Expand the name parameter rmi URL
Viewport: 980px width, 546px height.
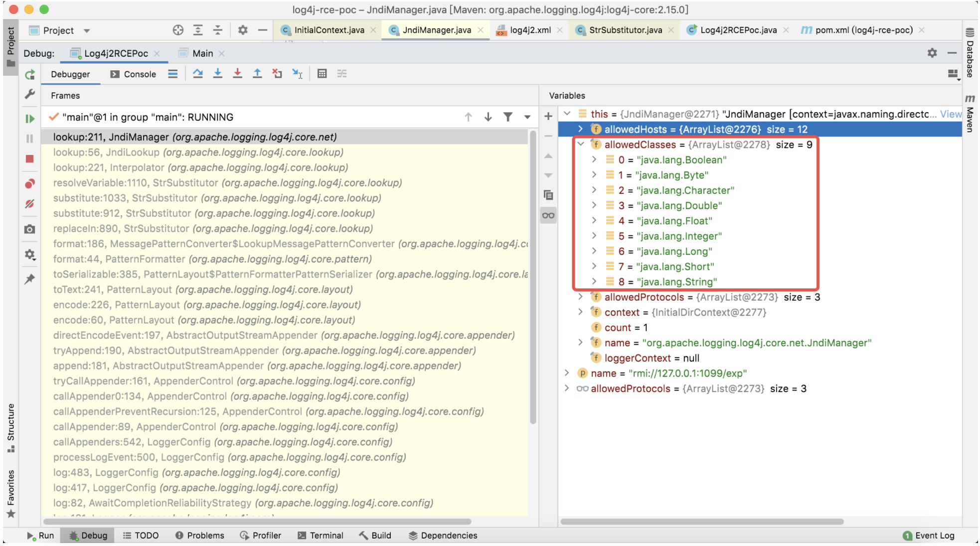(567, 373)
